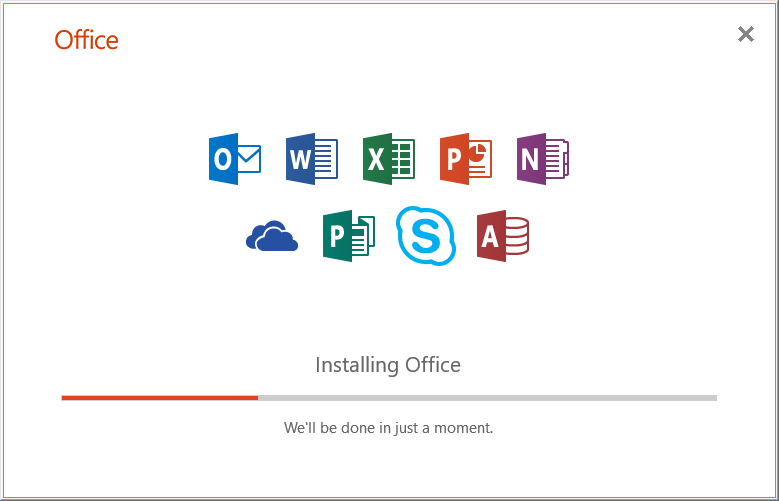Click the Installing Office heading
The width and height of the screenshot is (779, 501).
click(x=388, y=365)
